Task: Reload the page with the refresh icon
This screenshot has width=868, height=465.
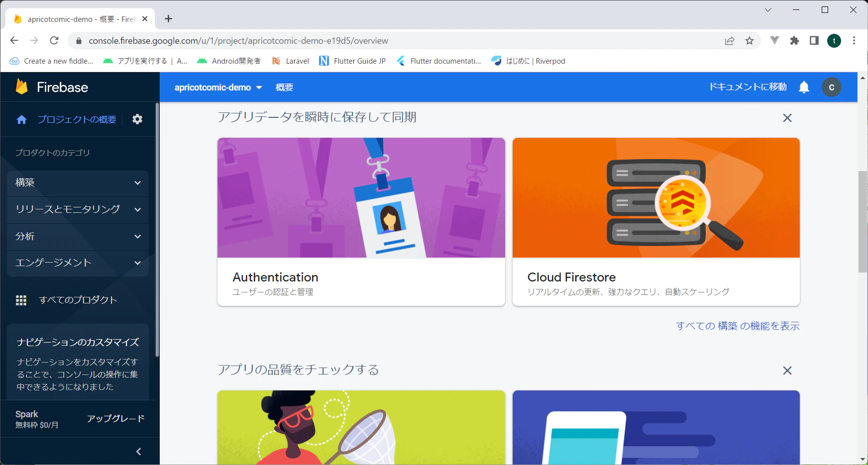Action: pyautogui.click(x=54, y=41)
